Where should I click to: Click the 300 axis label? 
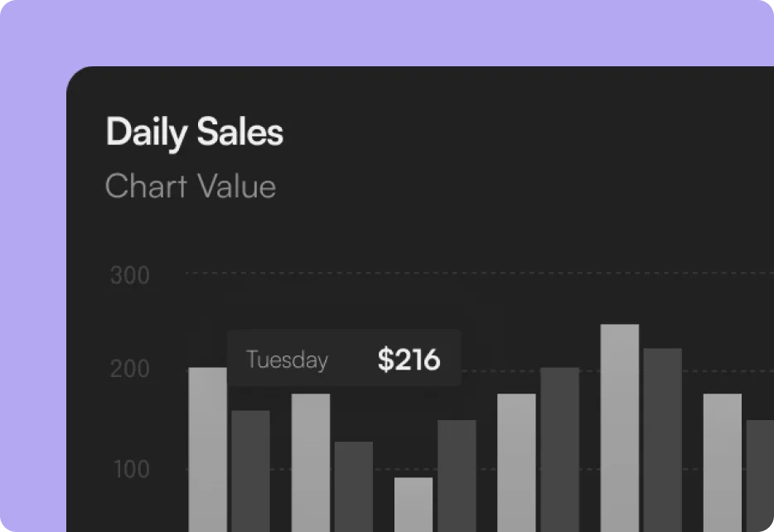coord(130,275)
